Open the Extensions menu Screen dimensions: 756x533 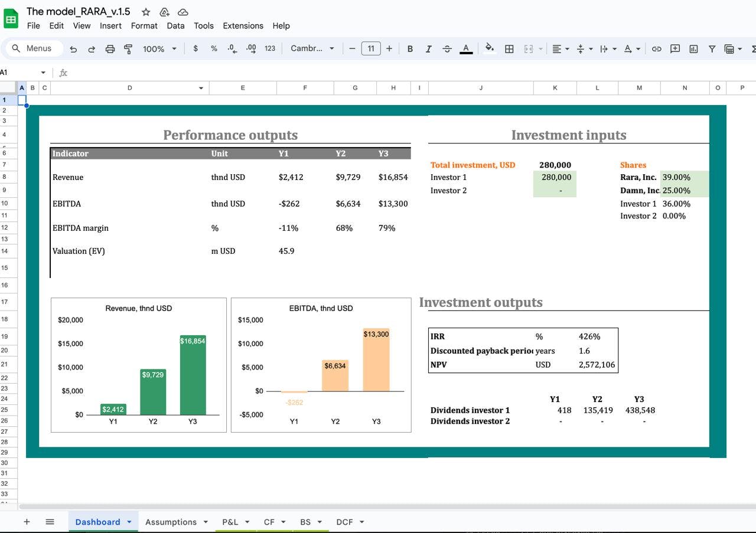(x=243, y=25)
